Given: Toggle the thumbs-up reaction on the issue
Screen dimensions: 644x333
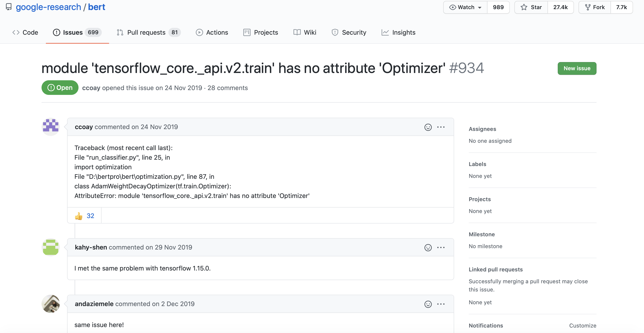Looking at the screenshot, I should (84, 215).
